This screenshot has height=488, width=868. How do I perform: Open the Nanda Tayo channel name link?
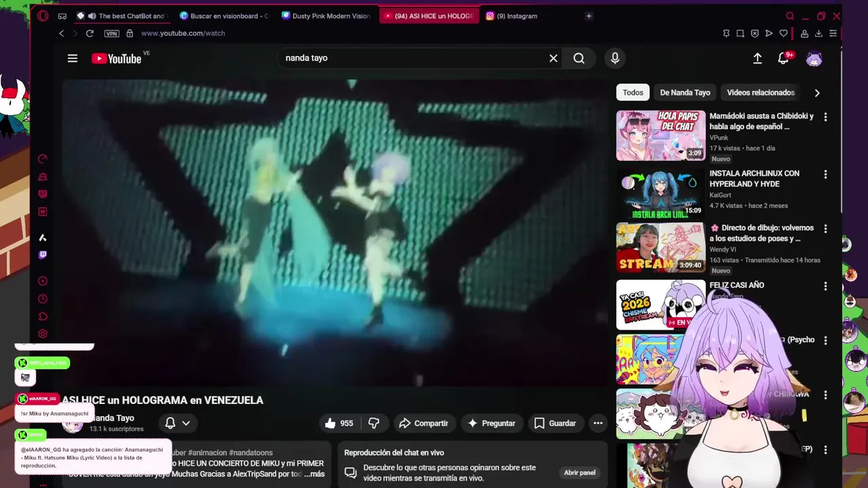pos(113,418)
